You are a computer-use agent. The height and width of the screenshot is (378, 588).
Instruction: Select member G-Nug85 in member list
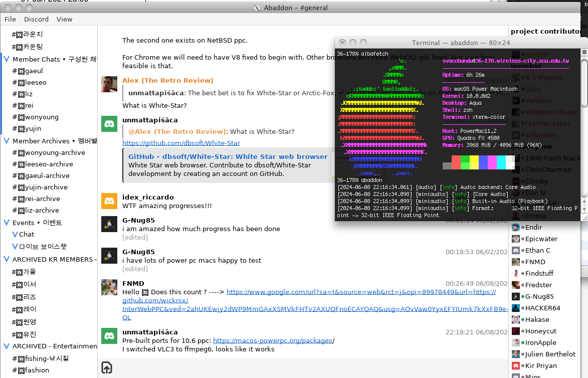pos(539,297)
